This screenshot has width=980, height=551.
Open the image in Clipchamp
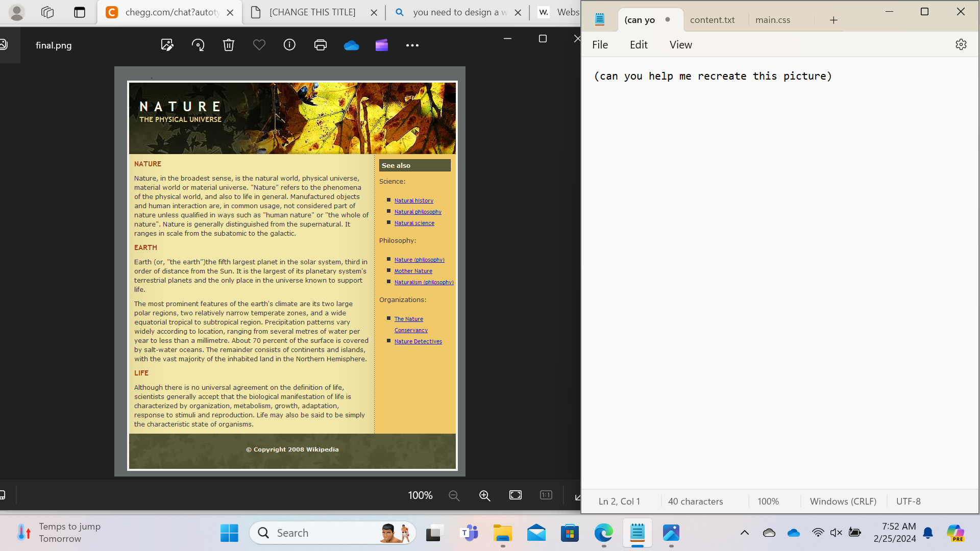coord(381,45)
